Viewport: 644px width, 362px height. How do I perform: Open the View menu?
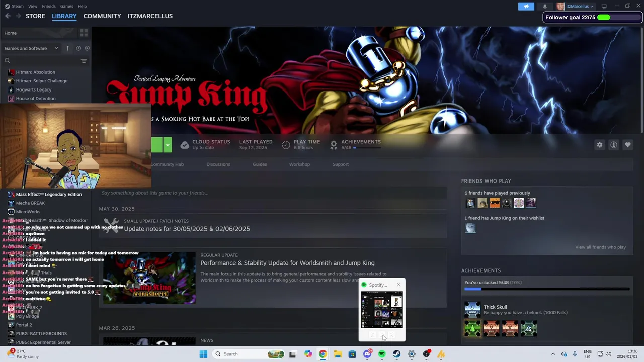click(x=33, y=6)
